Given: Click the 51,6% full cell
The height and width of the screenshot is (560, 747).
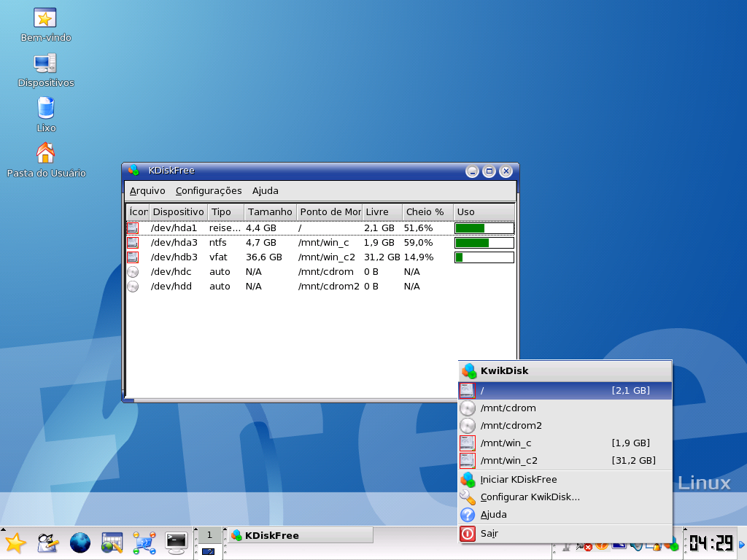Looking at the screenshot, I should click(x=418, y=228).
